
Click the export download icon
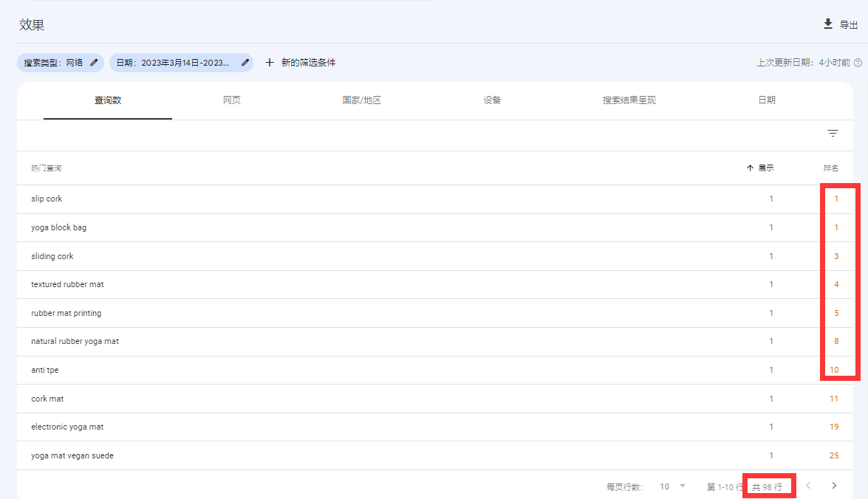click(828, 24)
